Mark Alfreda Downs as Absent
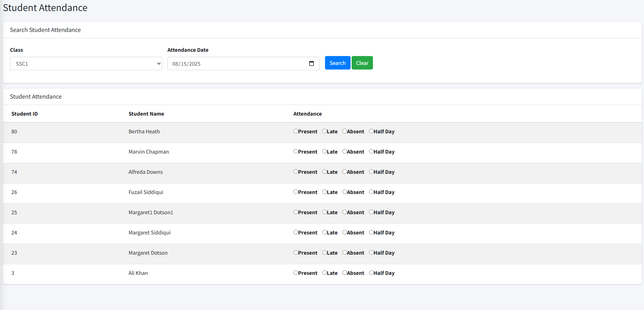This screenshot has width=644, height=310. point(345,172)
